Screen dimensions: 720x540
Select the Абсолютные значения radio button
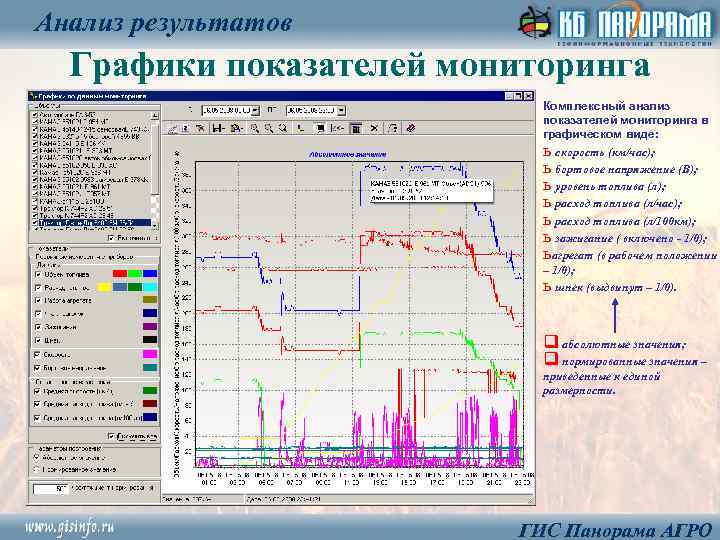pyautogui.click(x=37, y=458)
